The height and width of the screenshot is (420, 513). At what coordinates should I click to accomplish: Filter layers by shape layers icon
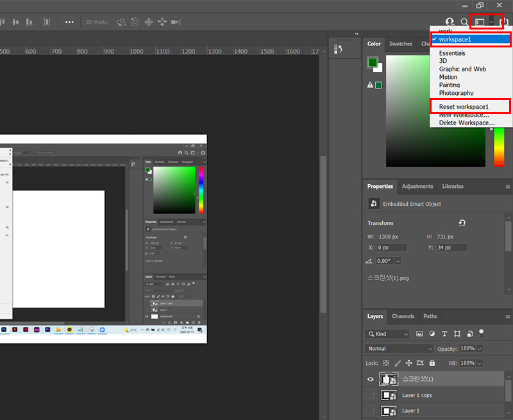pos(457,333)
